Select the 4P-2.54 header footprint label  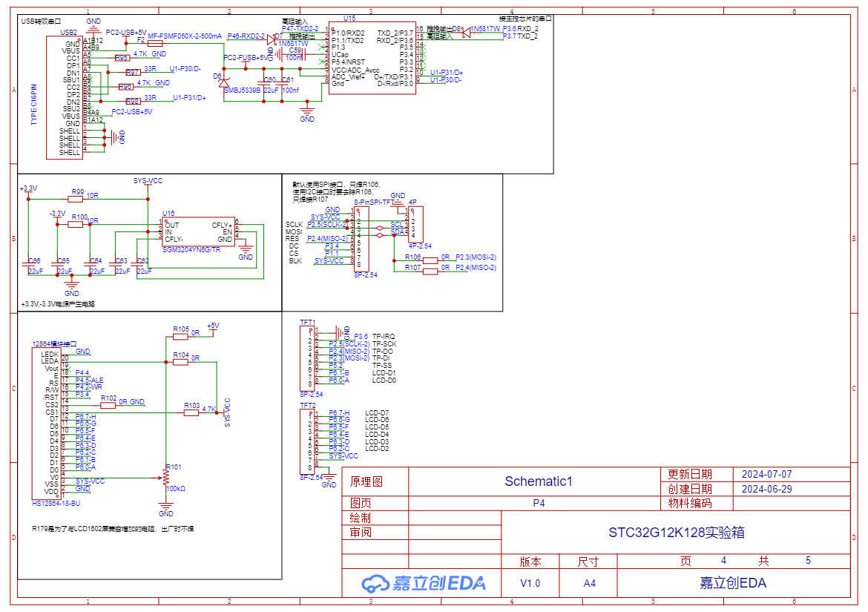420,246
